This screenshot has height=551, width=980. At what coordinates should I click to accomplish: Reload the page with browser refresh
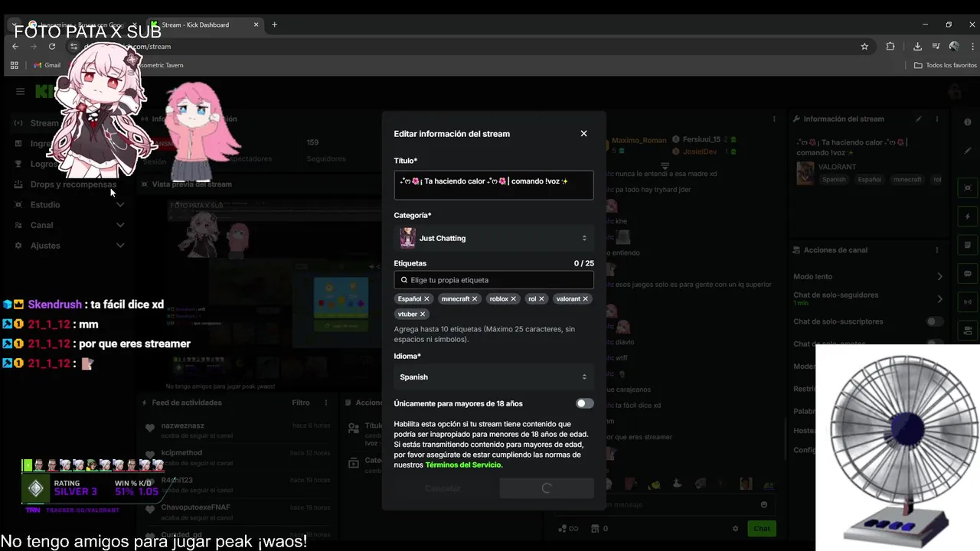pyautogui.click(x=52, y=47)
